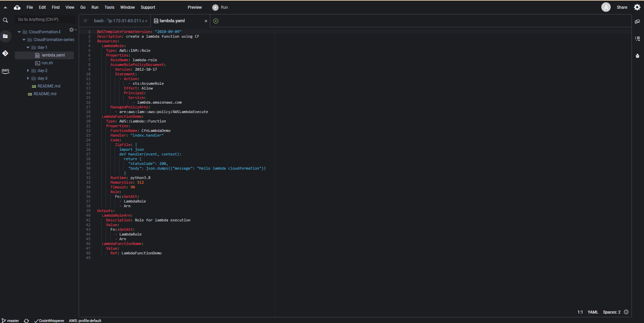Expand the day-2 folder

(x=28, y=71)
